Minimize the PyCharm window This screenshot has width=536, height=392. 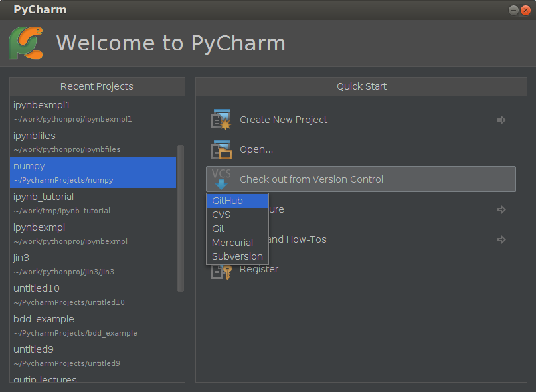click(513, 10)
